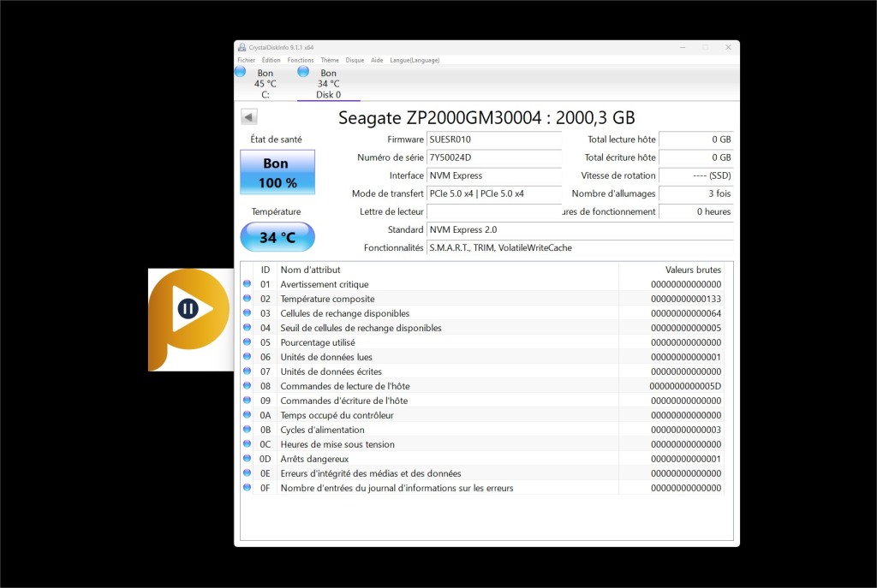Click the serial number field 7Y50024D
The width and height of the screenshot is (877, 588).
tap(494, 157)
